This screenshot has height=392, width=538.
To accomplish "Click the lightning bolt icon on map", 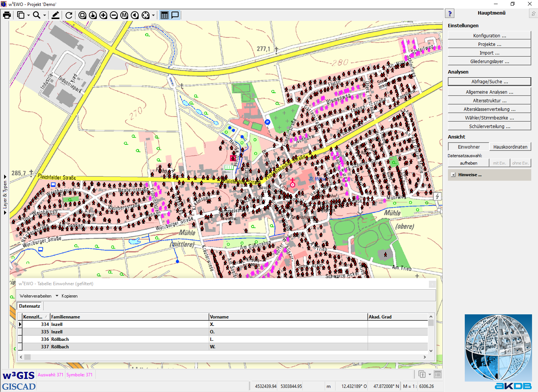I will click(x=437, y=196).
